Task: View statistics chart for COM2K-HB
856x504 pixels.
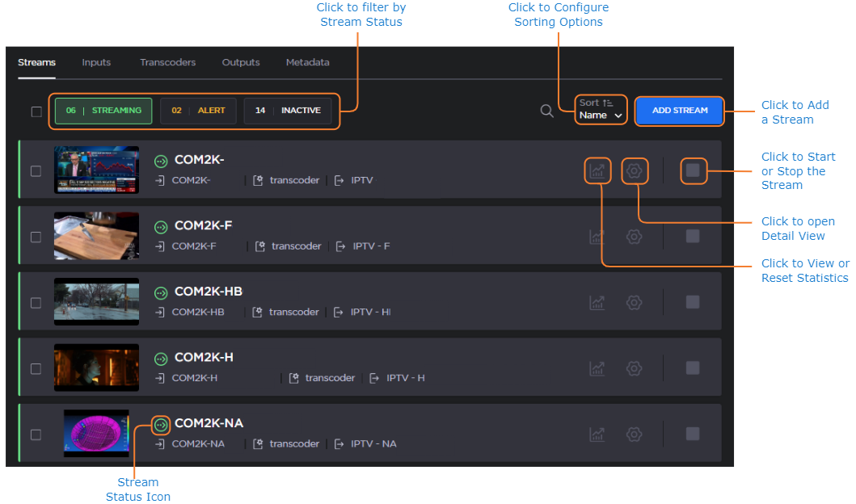Action: click(x=597, y=303)
